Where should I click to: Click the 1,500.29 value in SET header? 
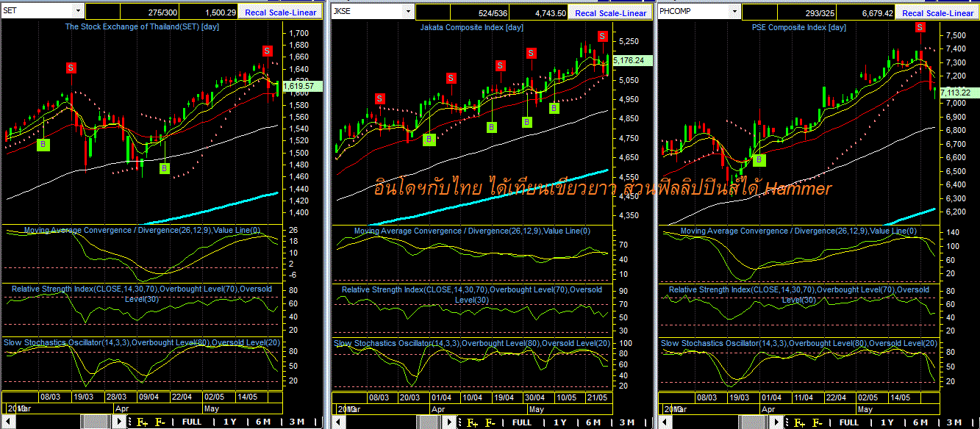221,12
